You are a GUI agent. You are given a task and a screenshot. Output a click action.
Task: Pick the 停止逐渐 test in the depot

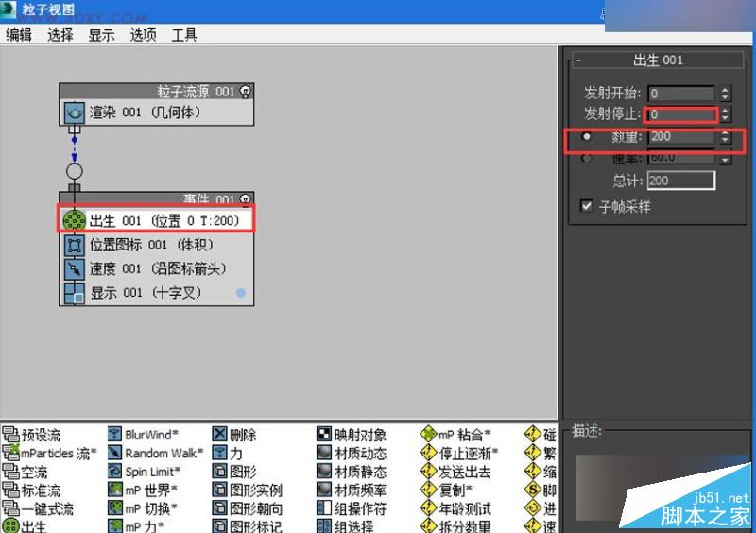pyautogui.click(x=459, y=453)
